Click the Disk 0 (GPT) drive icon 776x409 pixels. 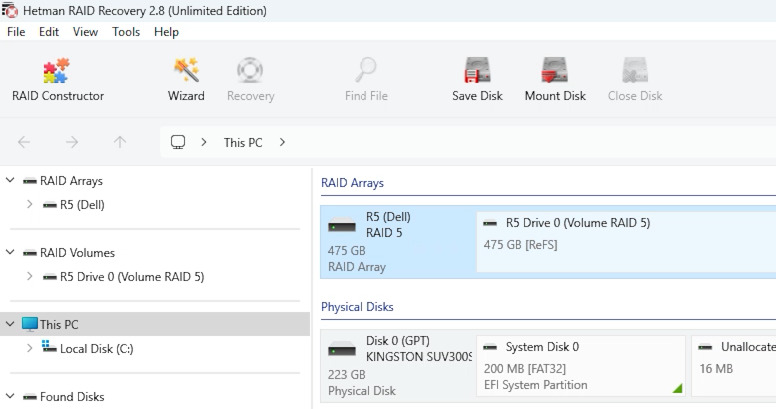click(x=342, y=350)
